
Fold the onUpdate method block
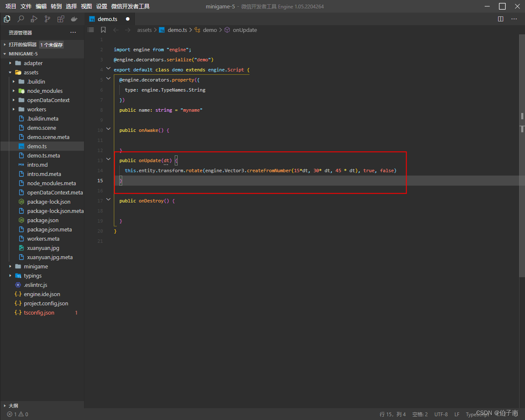click(108, 159)
